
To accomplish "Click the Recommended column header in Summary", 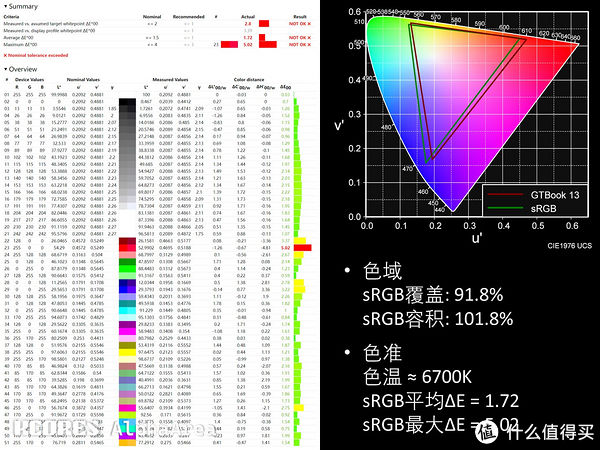I will [x=188, y=16].
